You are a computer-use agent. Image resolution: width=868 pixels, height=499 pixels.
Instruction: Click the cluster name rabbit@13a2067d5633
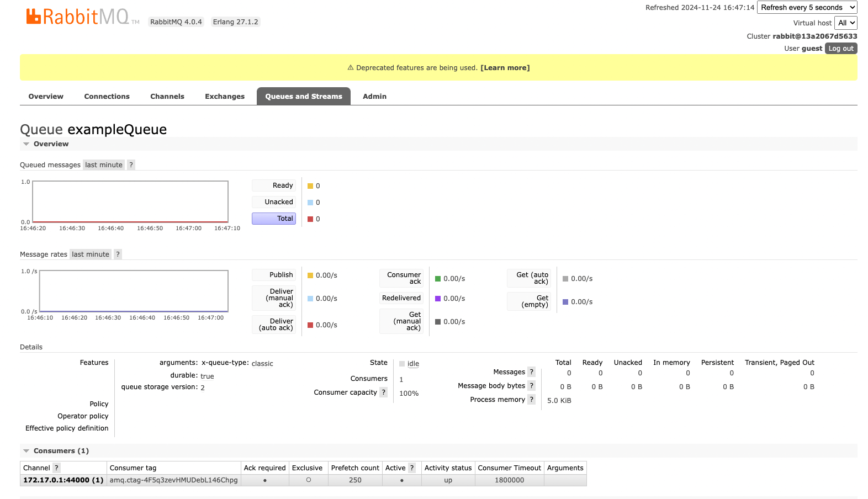(x=815, y=36)
